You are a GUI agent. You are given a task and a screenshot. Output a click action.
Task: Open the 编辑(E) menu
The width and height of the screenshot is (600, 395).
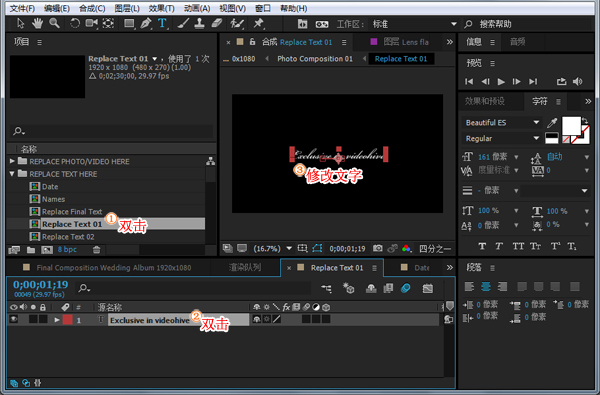coord(57,8)
